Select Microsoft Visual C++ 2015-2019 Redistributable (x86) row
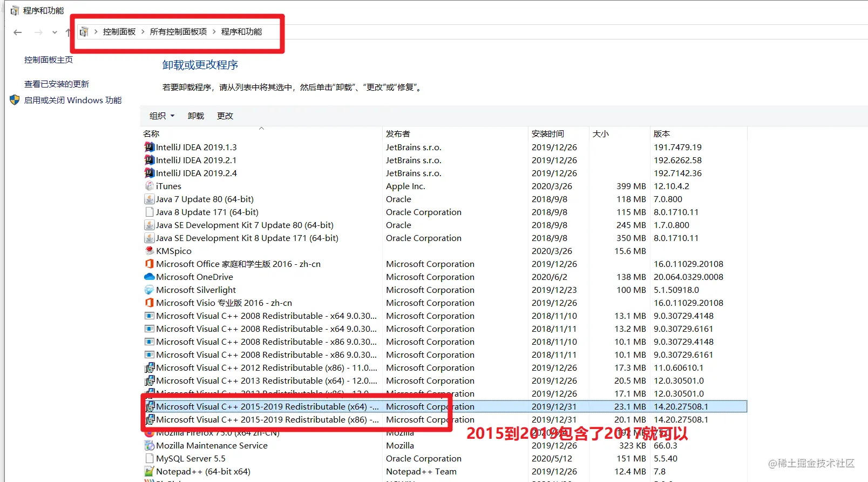The height and width of the screenshot is (482, 868). pos(444,419)
